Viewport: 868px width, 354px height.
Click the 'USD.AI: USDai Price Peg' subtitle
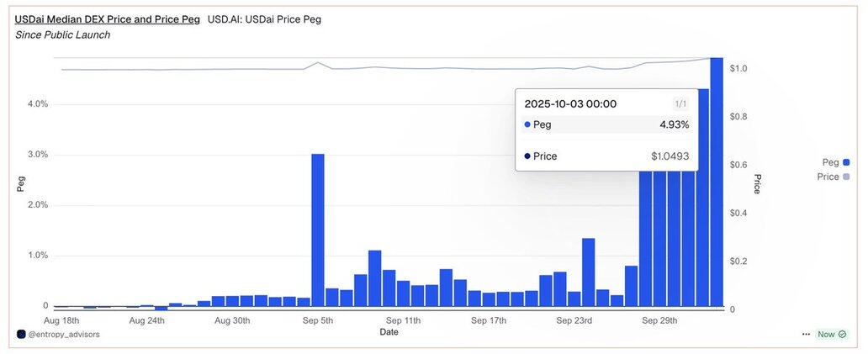[x=264, y=18]
